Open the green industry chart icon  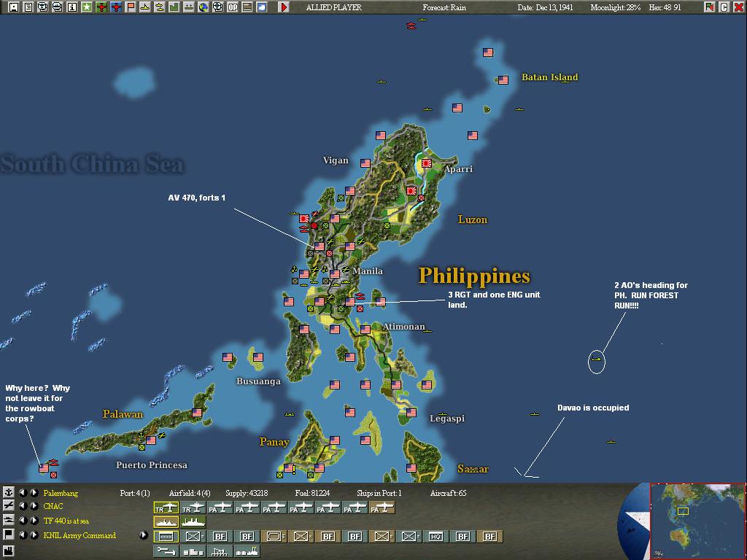click(x=174, y=7)
